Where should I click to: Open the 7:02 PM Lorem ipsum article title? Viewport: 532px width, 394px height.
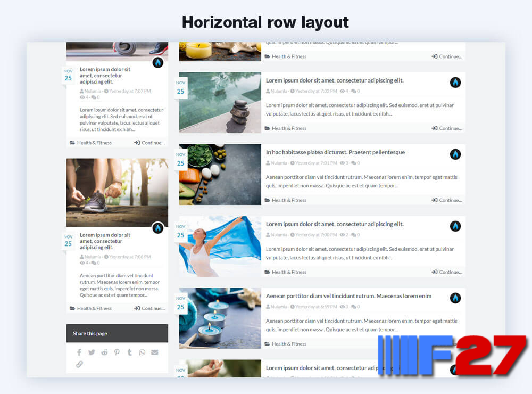pos(335,80)
